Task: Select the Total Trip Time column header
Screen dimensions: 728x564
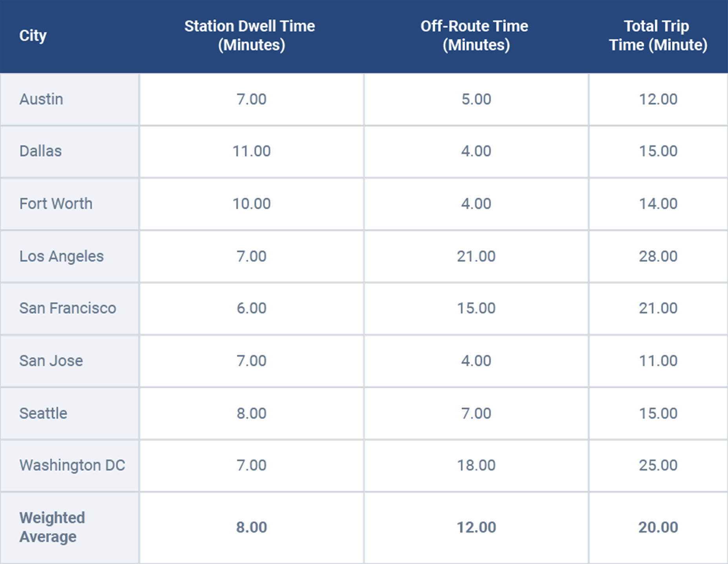Action: 657,36
